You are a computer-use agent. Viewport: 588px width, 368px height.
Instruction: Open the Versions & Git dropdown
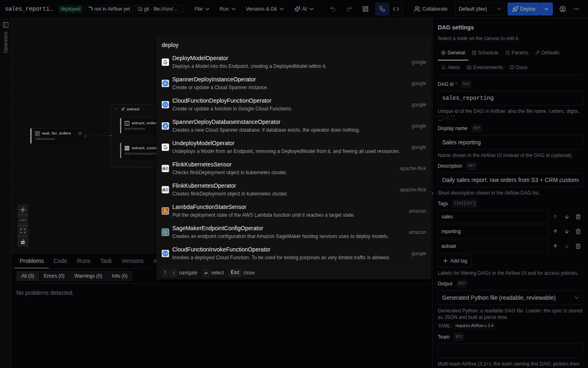pos(265,9)
